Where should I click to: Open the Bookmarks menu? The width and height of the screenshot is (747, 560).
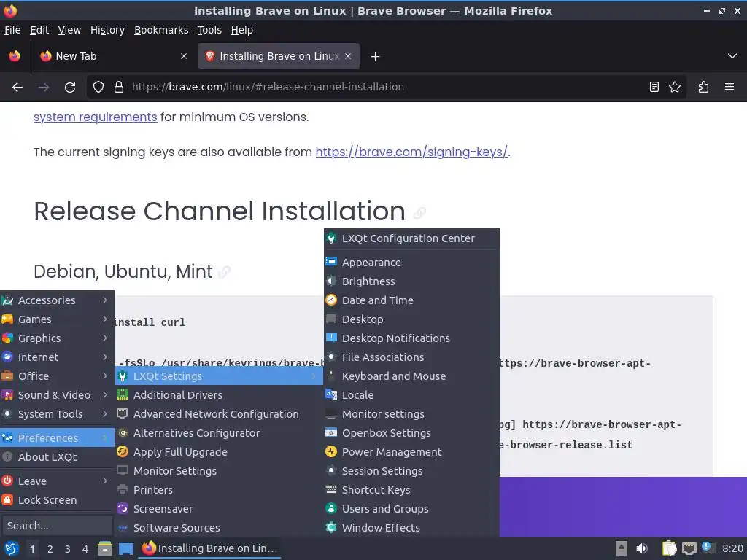[161, 30]
